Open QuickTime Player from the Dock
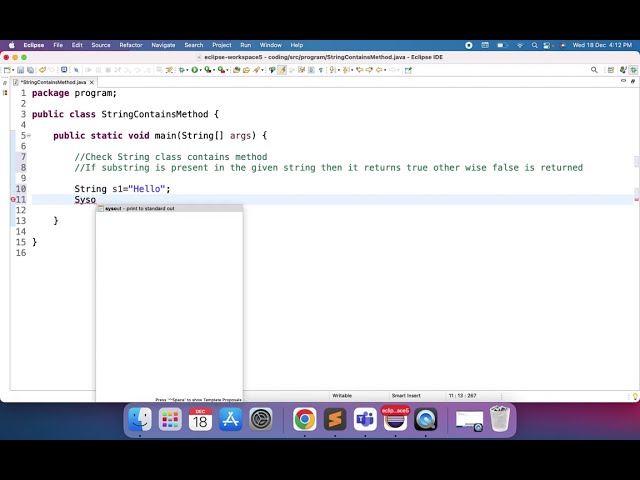 pyautogui.click(x=425, y=419)
